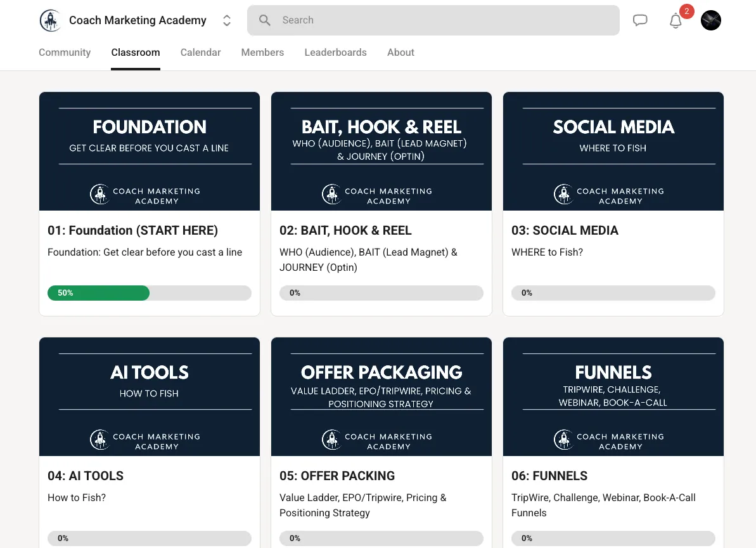The image size is (756, 548).
Task: Open the chat messages icon
Action: pos(640,20)
